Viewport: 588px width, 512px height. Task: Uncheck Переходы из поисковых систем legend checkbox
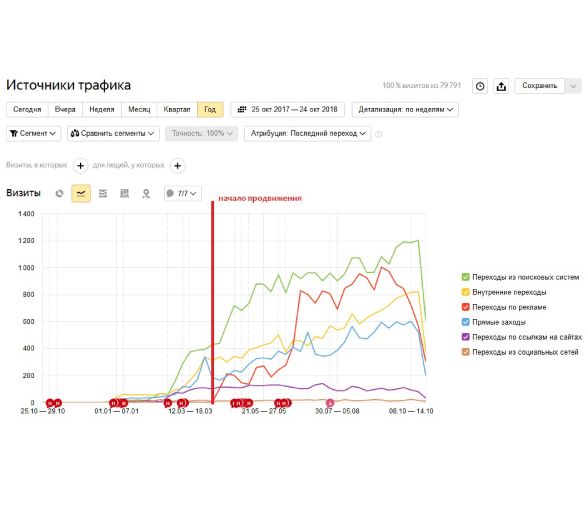click(x=465, y=277)
